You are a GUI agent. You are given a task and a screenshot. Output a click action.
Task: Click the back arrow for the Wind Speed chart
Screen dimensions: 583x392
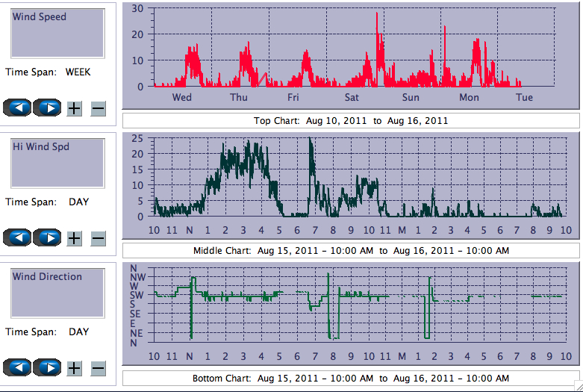coord(17,108)
